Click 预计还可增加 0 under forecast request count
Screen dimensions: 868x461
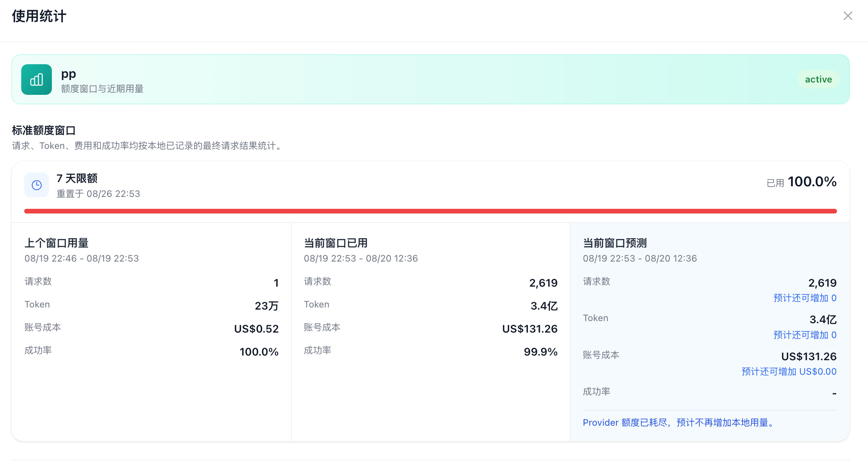[x=805, y=298]
